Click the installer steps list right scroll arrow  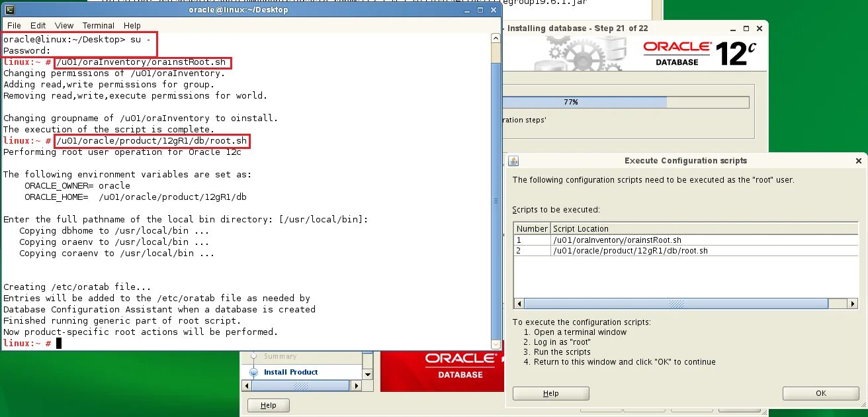click(358, 386)
